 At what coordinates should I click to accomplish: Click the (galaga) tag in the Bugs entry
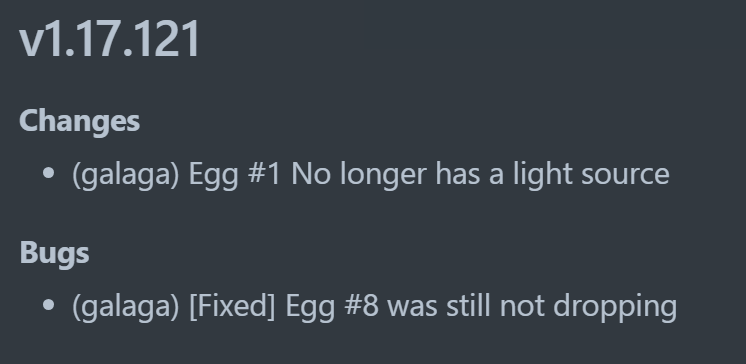[x=126, y=306]
